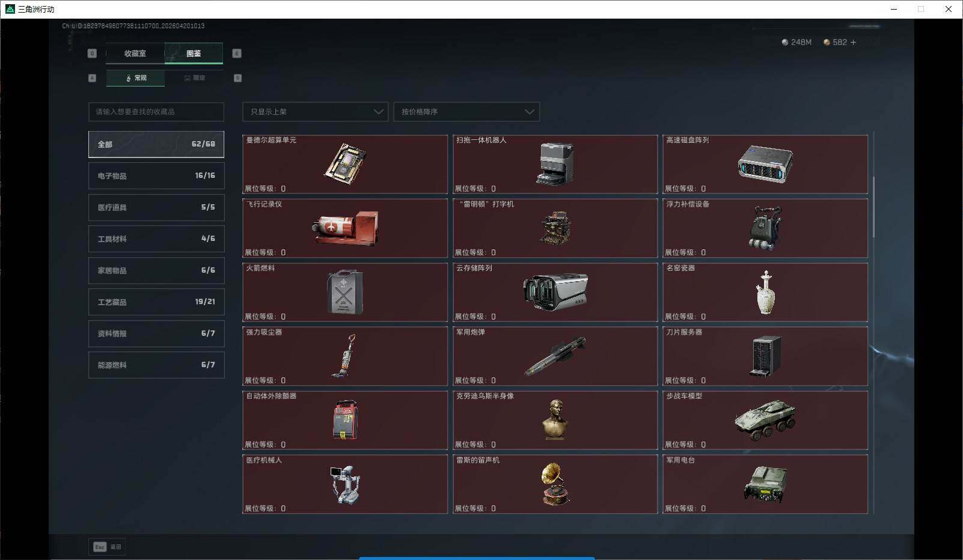The image size is (963, 560).
Task: Click the 军用炮弹 shell icon
Action: coord(555,356)
